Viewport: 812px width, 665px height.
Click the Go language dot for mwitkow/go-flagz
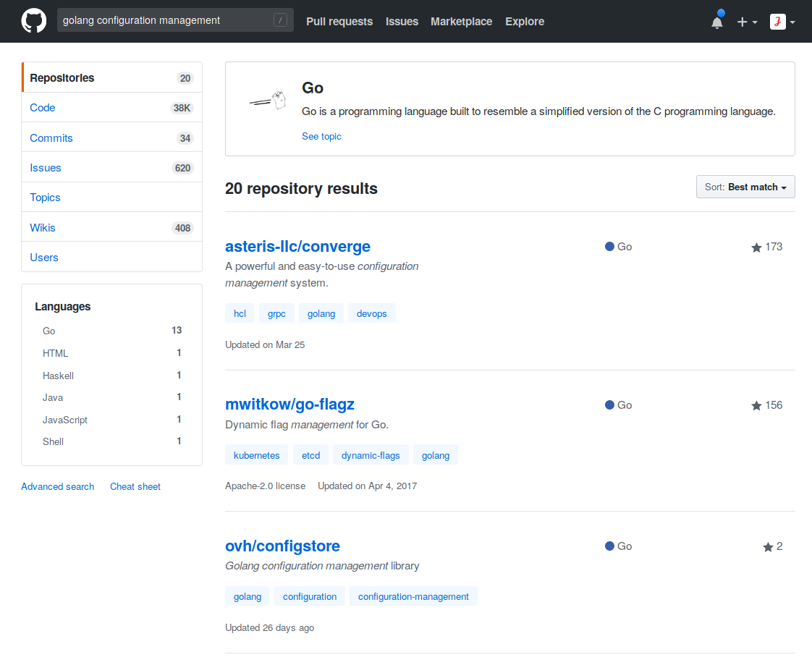coord(609,405)
